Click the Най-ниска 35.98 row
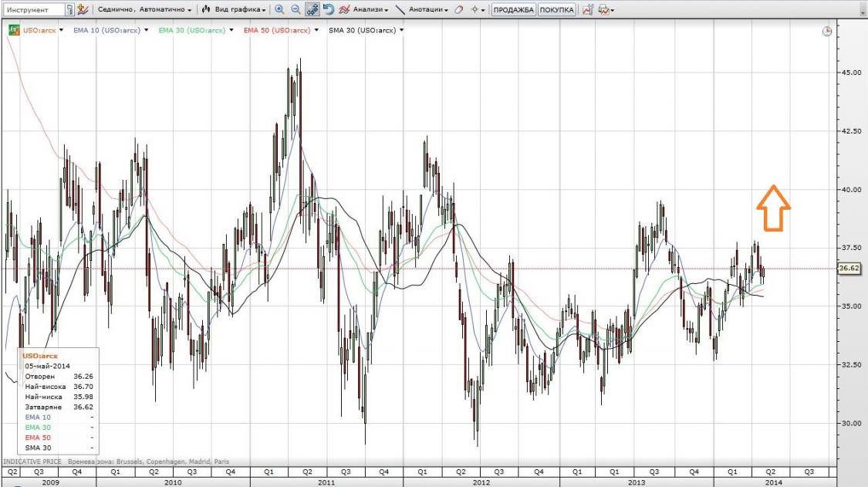This screenshot has width=868, height=487. click(59, 397)
